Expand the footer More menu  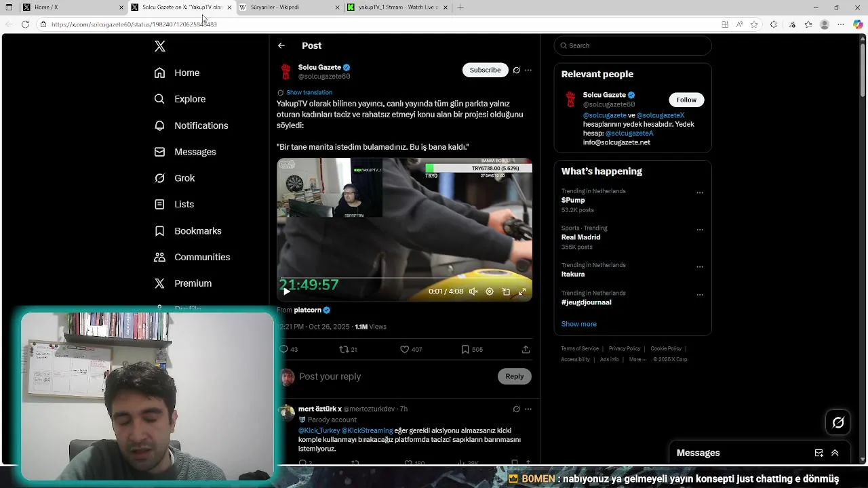coord(637,359)
